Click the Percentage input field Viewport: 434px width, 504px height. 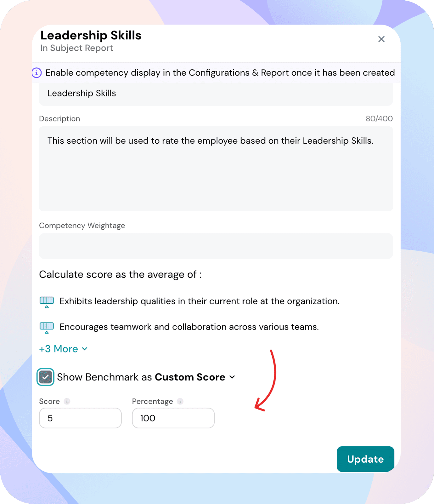pyautogui.click(x=173, y=418)
